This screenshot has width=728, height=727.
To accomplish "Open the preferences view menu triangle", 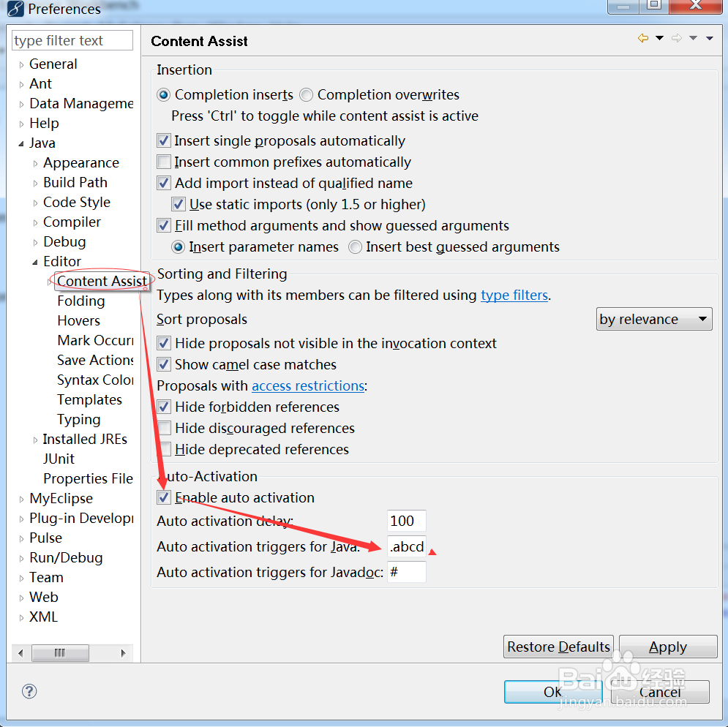I will [710, 39].
